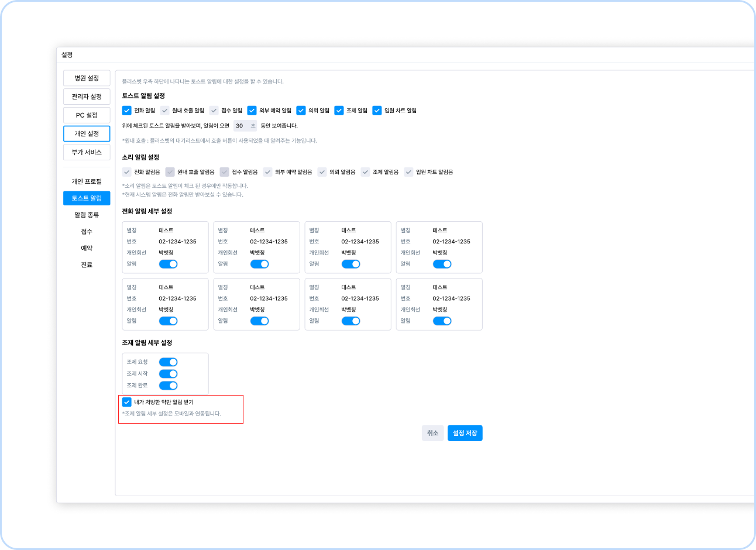Switch off the 조제 완료 toggle

(168, 386)
